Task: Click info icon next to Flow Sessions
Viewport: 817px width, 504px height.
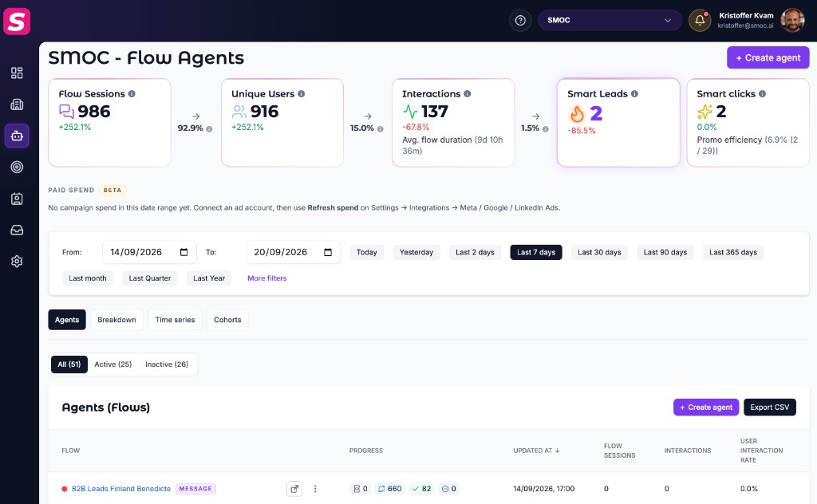Action: click(x=132, y=94)
